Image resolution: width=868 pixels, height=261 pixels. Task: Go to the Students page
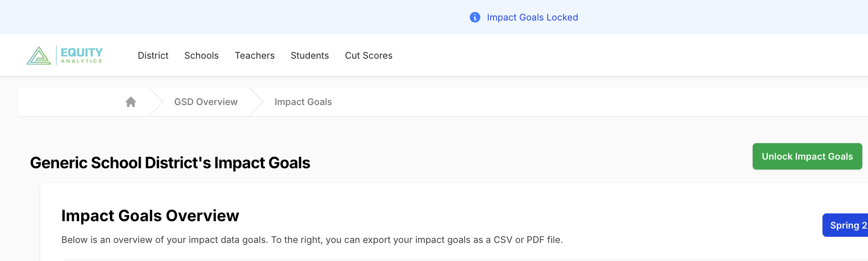[x=310, y=55]
